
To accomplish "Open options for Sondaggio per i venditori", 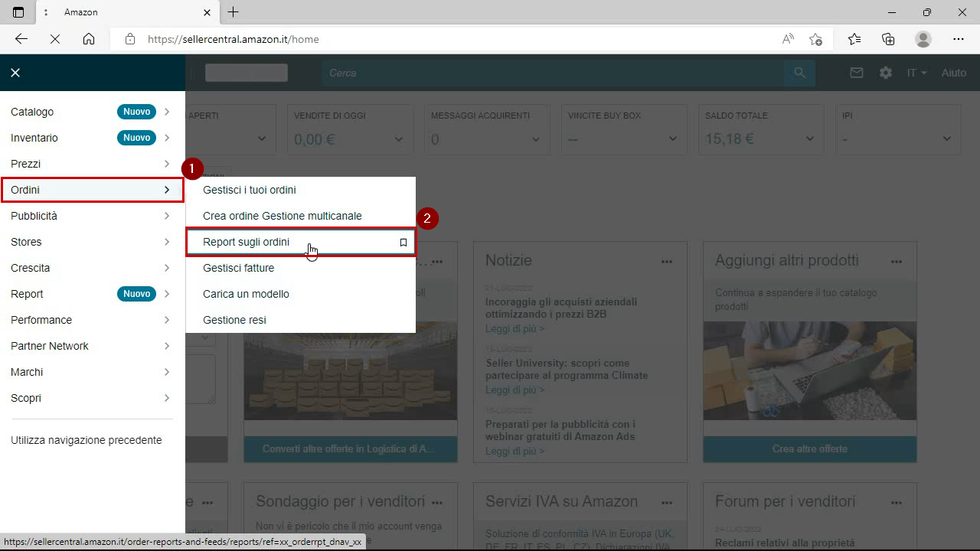I will click(437, 503).
